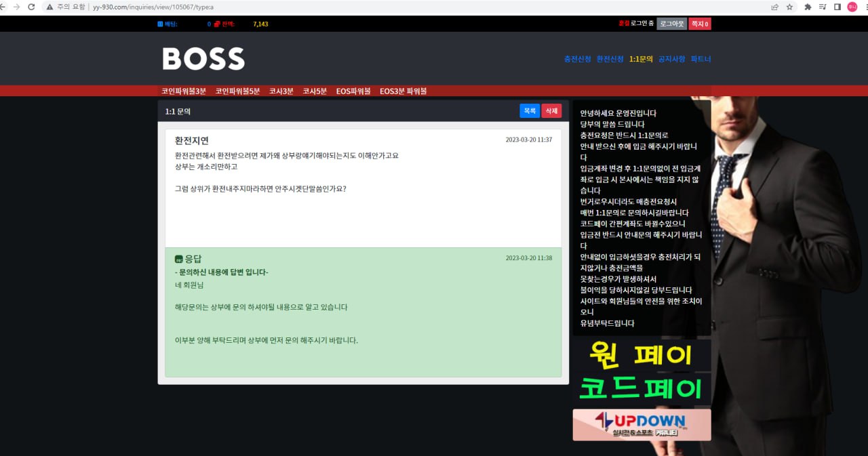Click the security warning icon in address bar
The image size is (868, 456).
[50, 7]
